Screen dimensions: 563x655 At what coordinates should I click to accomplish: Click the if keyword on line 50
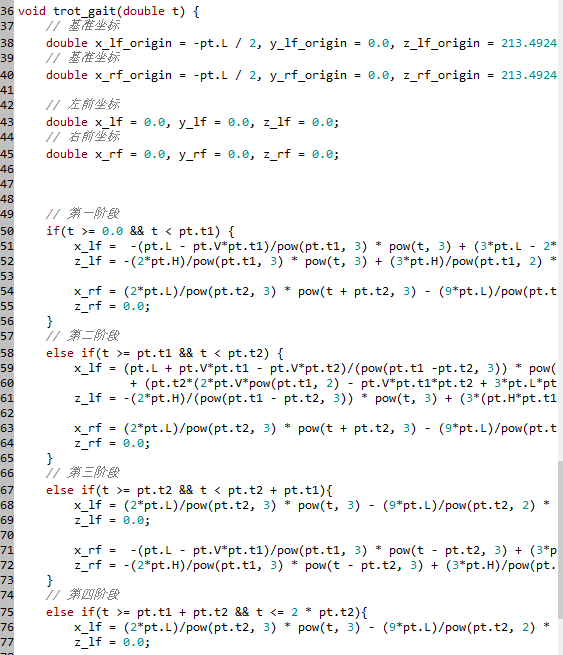pyautogui.click(x=53, y=231)
